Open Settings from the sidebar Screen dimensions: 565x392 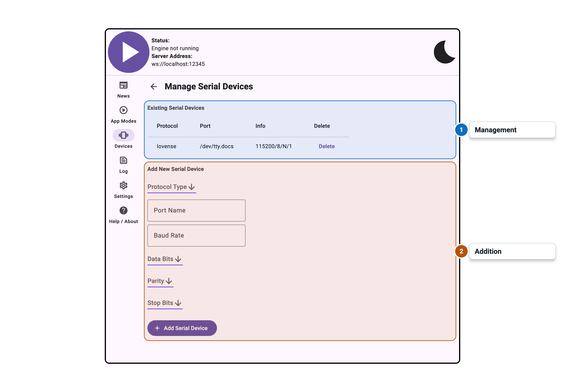coord(123,190)
